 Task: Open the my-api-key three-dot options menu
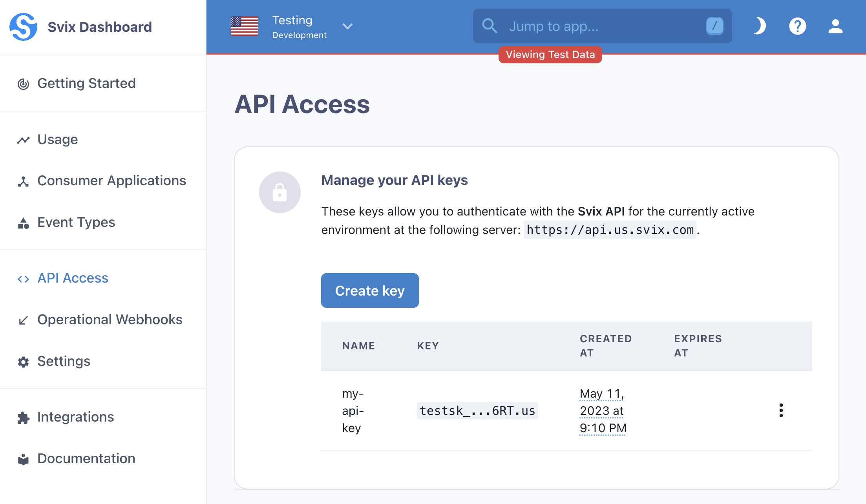(781, 411)
